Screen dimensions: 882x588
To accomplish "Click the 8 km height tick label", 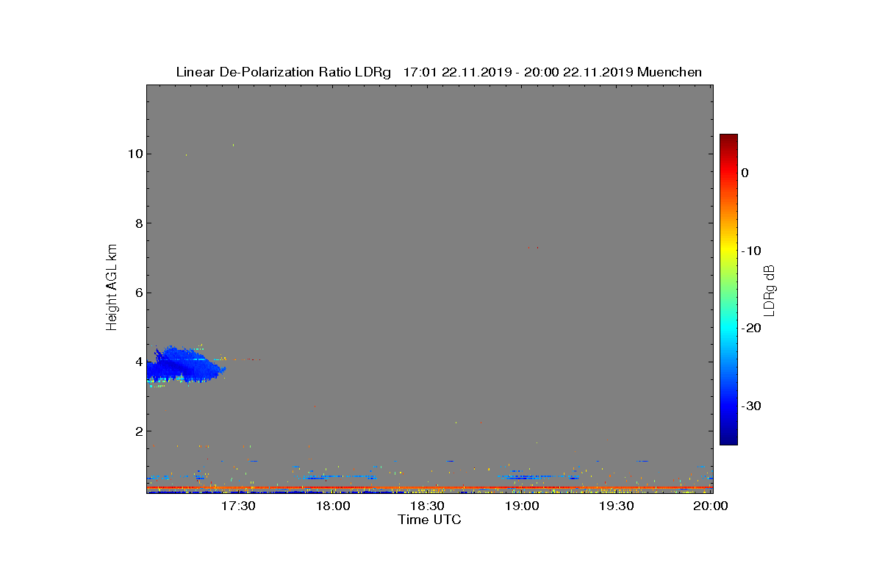I will [x=138, y=223].
